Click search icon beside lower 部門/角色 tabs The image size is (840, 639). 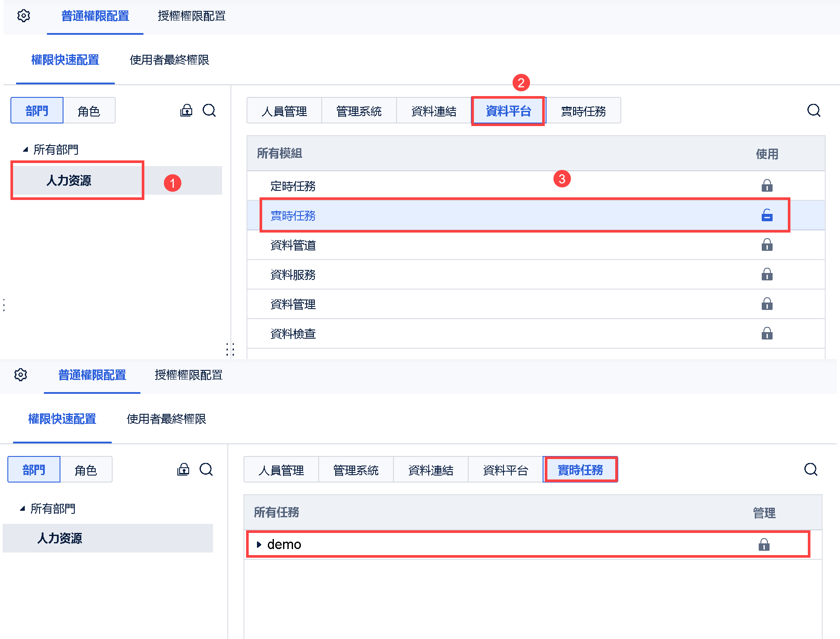pos(206,469)
